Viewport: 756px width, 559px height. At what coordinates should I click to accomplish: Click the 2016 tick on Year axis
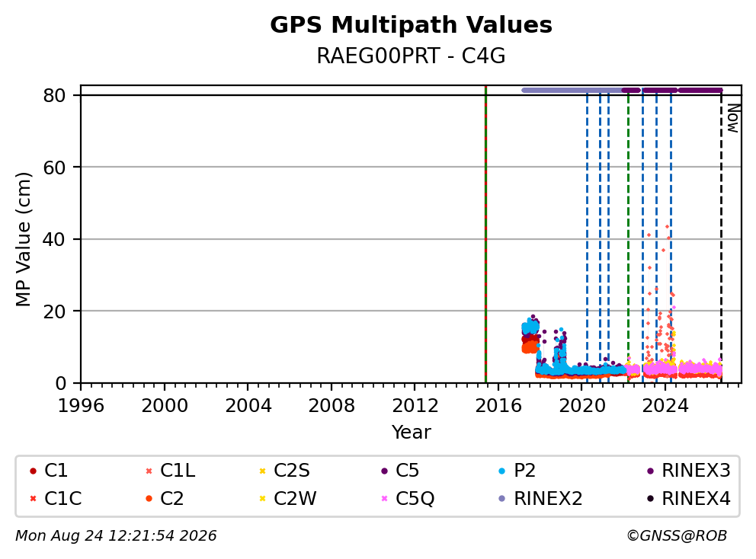coord(498,406)
